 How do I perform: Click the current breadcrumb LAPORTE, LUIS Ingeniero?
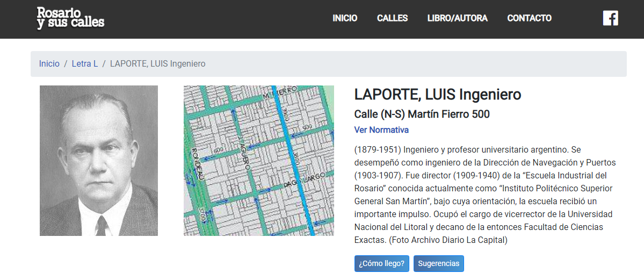click(x=157, y=64)
